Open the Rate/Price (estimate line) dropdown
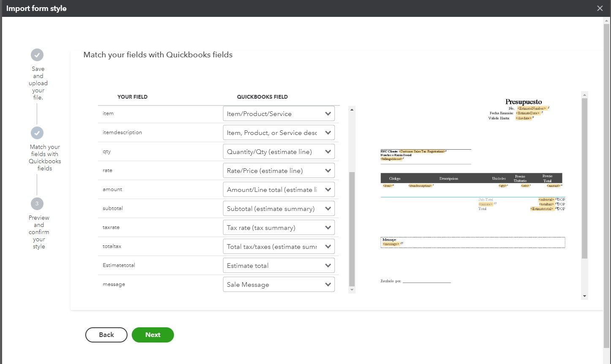 click(x=279, y=170)
